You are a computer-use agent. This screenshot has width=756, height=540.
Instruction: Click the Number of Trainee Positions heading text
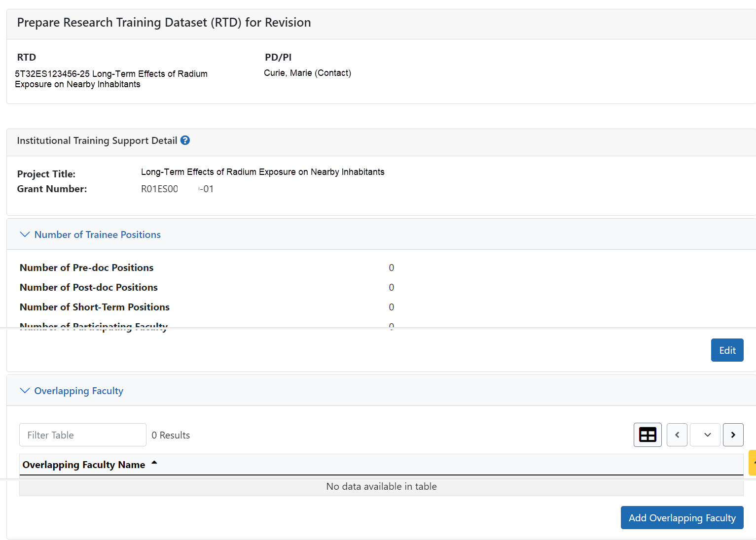point(97,235)
